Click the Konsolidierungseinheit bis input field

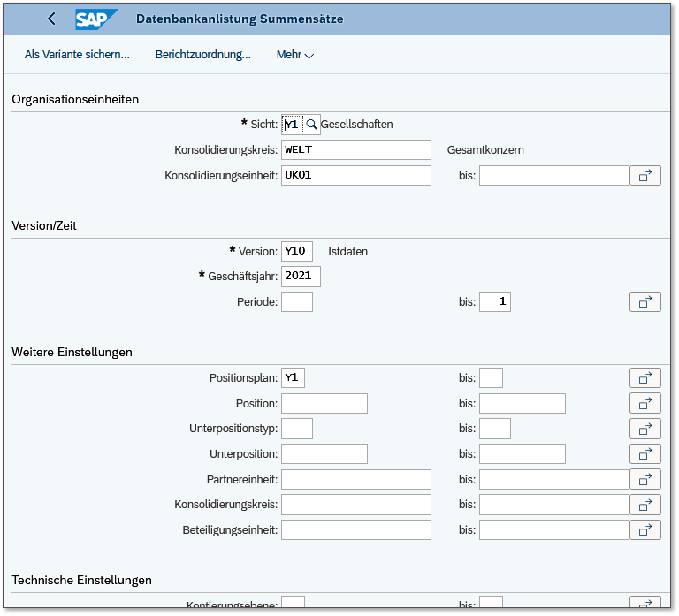tap(553, 176)
